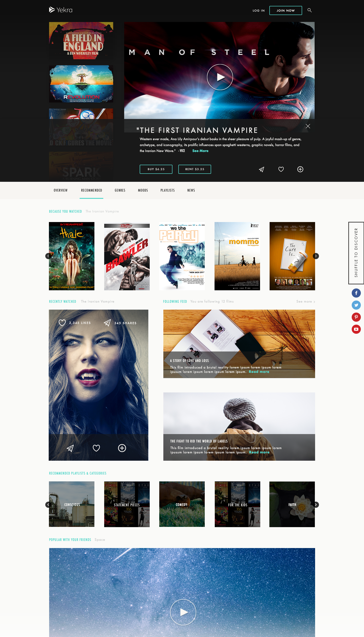Image resolution: width=364 pixels, height=637 pixels.
Task: Play the Space video
Action: [183, 612]
